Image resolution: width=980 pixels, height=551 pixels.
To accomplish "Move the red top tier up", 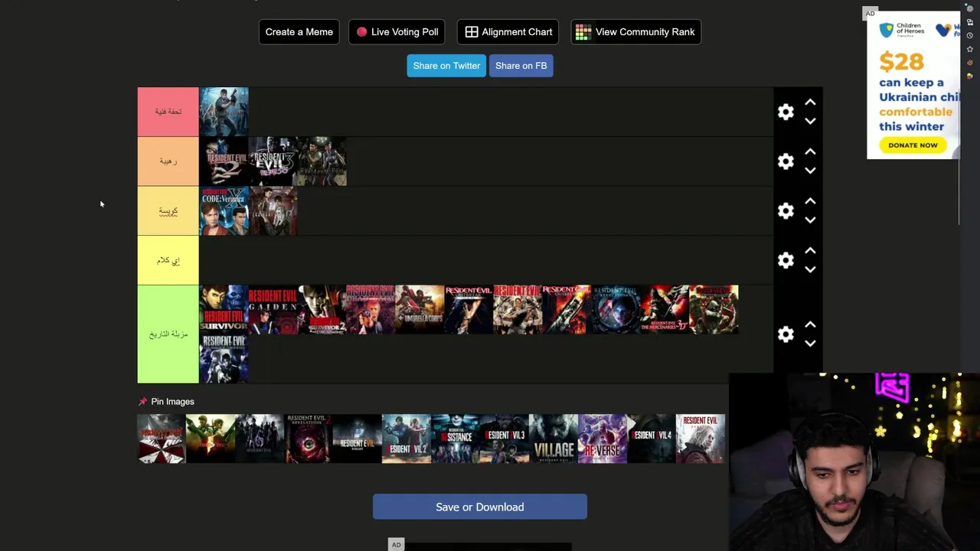I will 810,103.
